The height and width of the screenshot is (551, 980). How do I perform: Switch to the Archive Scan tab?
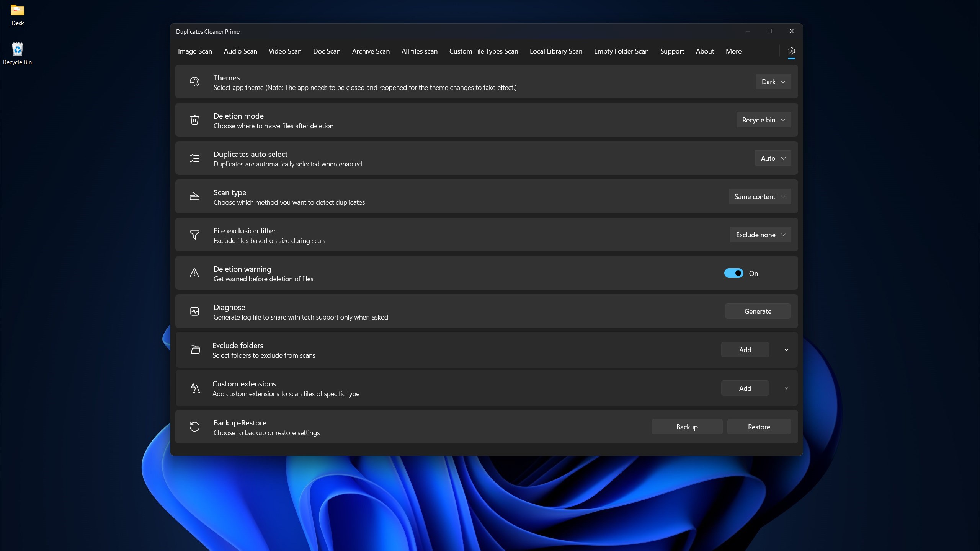(x=370, y=51)
